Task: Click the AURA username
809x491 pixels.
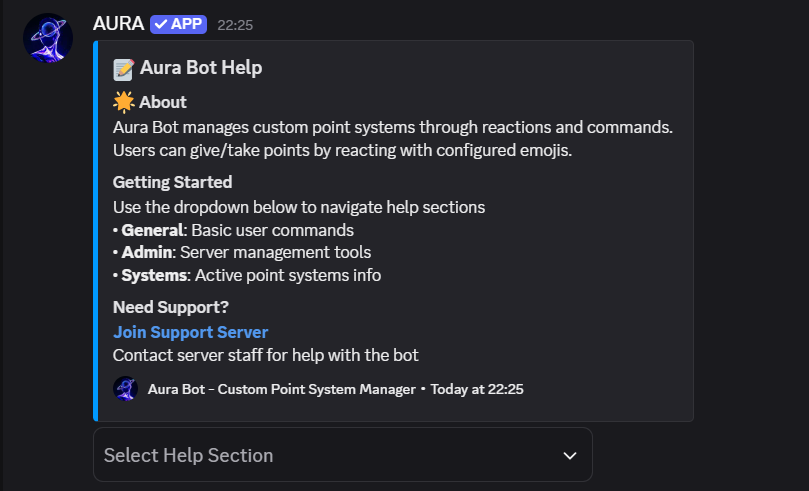Action: pos(118,24)
